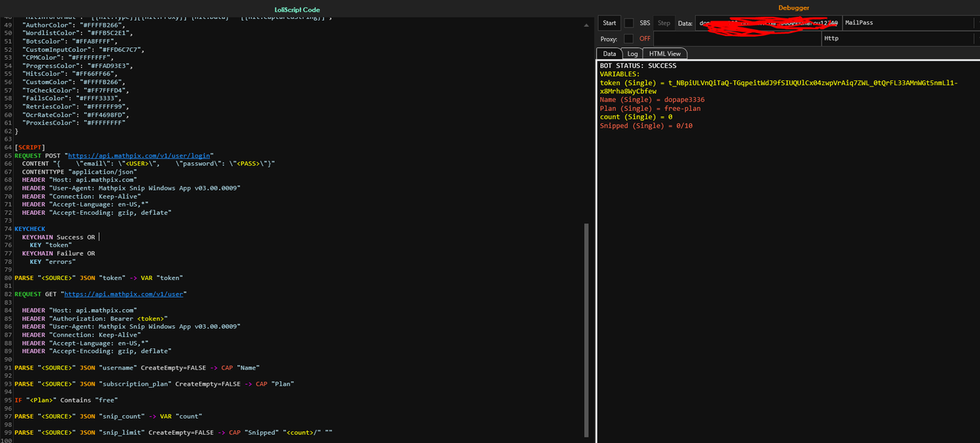Click the Data input field
This screenshot has width=980, height=443.
(768, 23)
